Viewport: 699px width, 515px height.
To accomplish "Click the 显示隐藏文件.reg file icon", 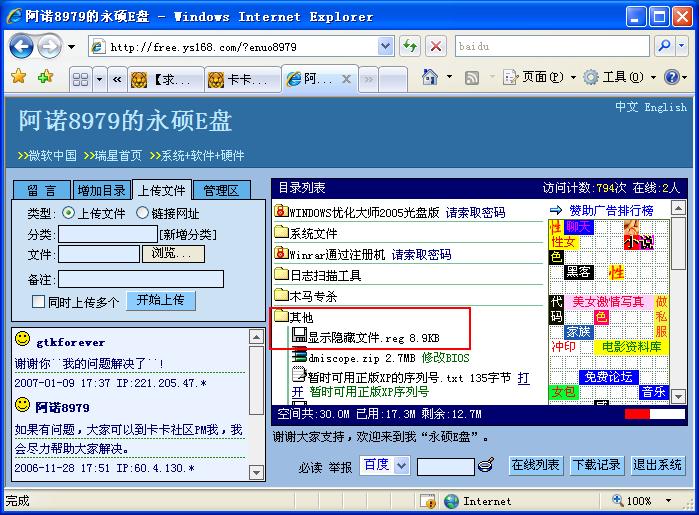I will [x=300, y=335].
